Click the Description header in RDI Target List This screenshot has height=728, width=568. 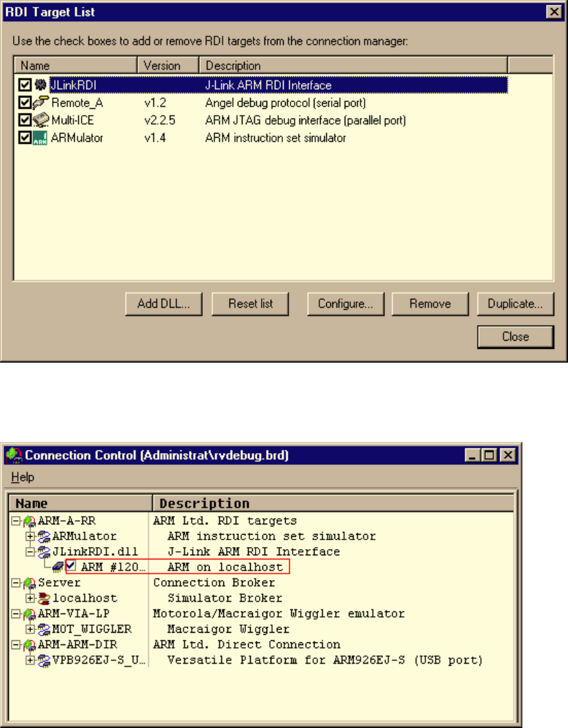coord(353,65)
